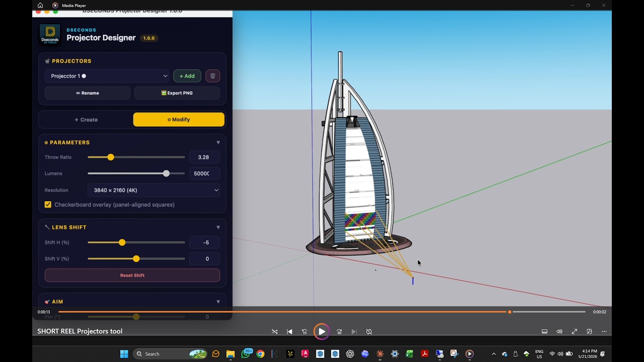Open Windows Start menu
This screenshot has height=362, width=644.
(x=124, y=354)
